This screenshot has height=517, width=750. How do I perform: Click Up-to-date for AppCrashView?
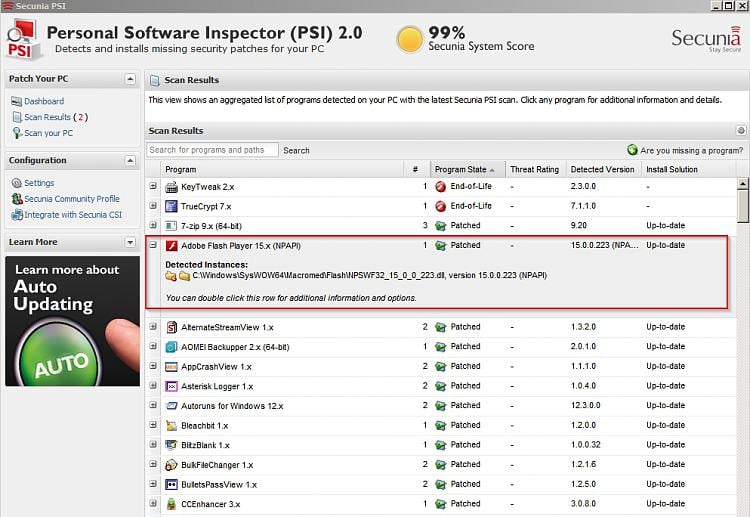(665, 366)
